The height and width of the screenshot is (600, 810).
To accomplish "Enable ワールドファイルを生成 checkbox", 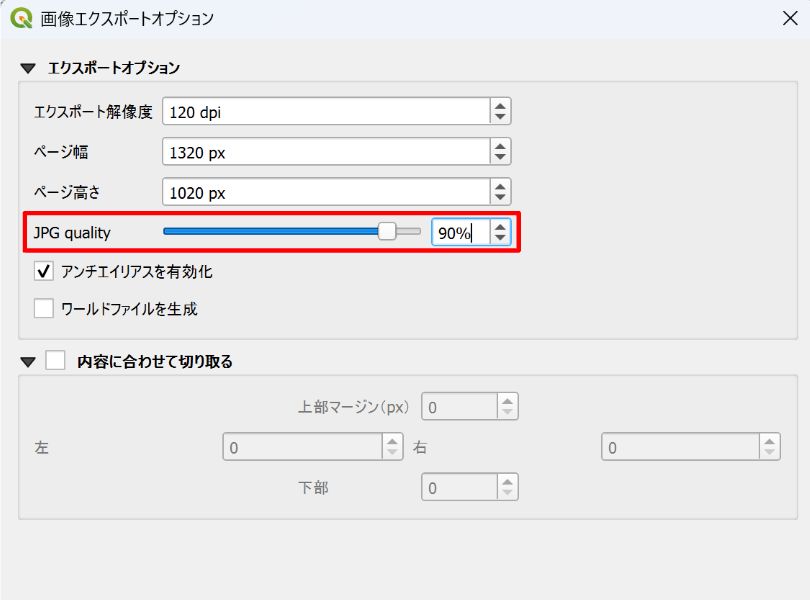I will click(43, 309).
